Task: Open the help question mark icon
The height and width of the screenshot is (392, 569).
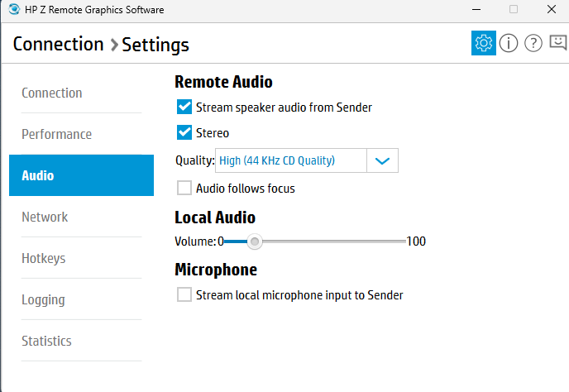Action: [533, 43]
